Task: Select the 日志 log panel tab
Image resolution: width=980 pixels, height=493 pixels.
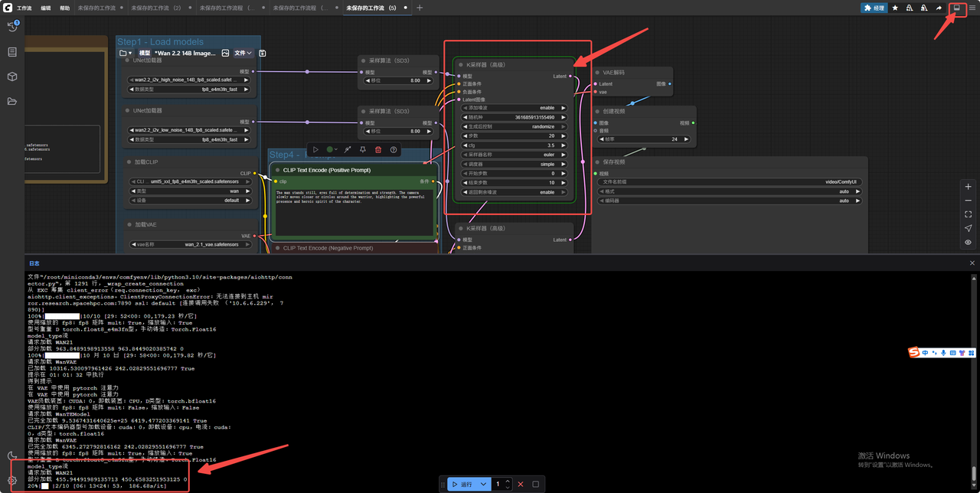Action: point(34,263)
